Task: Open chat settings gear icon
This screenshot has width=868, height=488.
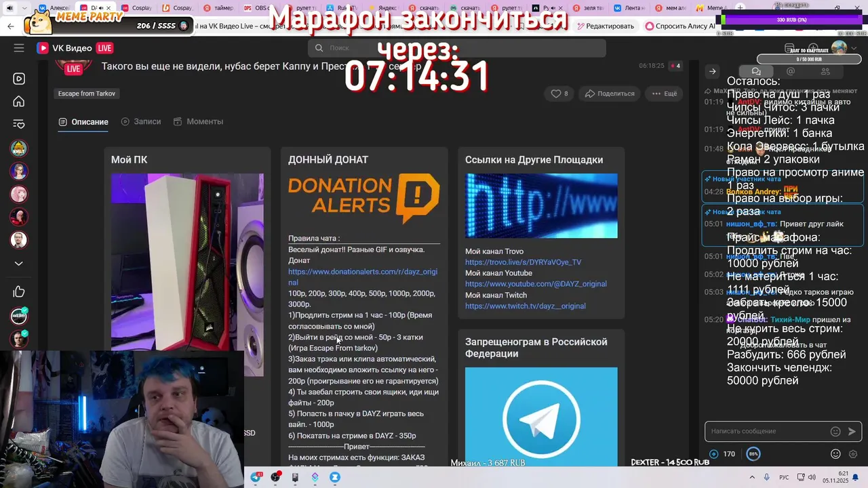Action: click(853, 454)
